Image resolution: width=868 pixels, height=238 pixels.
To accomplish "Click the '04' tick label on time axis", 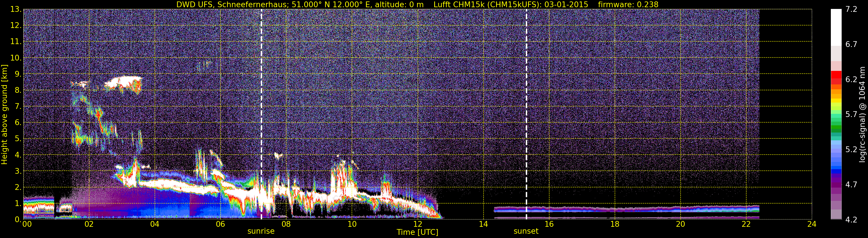I will [x=155, y=224].
